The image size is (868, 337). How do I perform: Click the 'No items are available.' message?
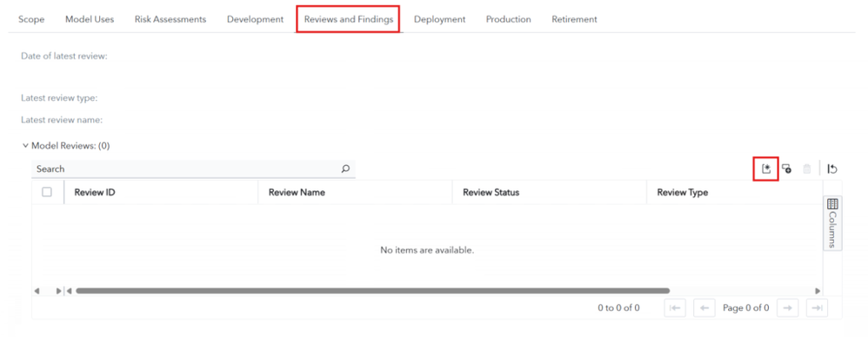(x=427, y=250)
